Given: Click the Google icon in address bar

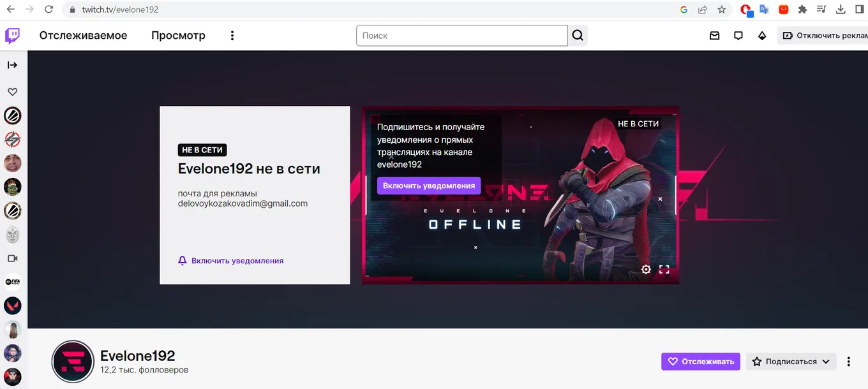Looking at the screenshot, I should coord(684,10).
